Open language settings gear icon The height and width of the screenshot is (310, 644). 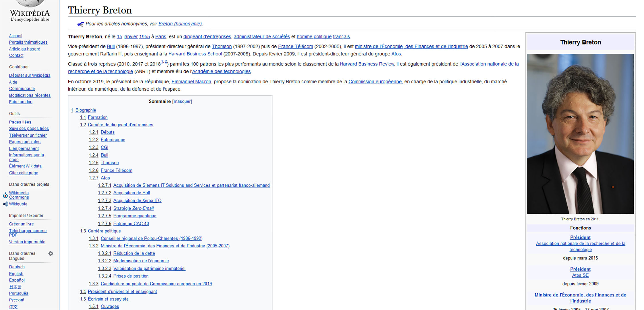51,253
